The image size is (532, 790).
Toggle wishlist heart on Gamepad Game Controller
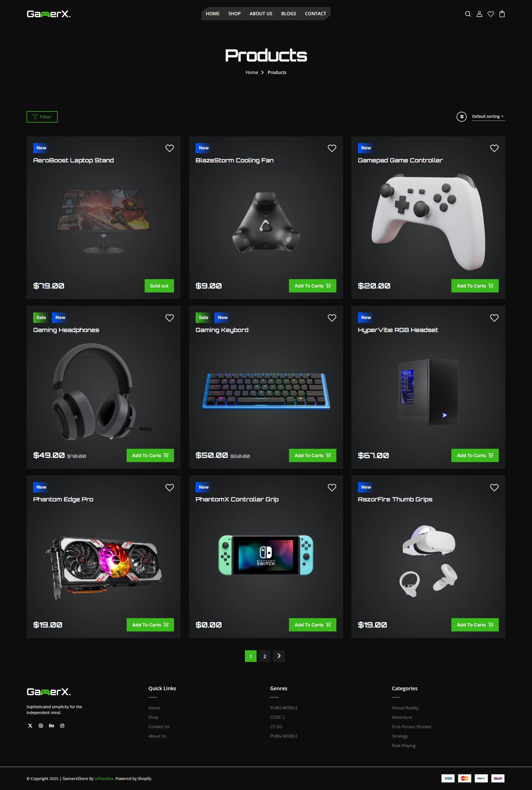(x=494, y=148)
